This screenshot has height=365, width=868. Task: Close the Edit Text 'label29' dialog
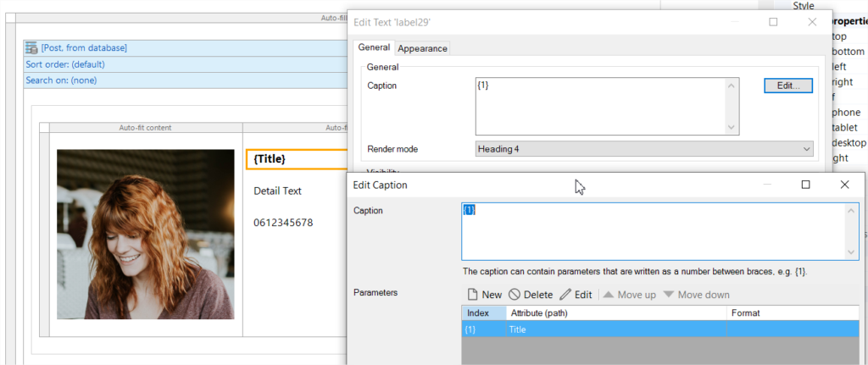pos(812,22)
